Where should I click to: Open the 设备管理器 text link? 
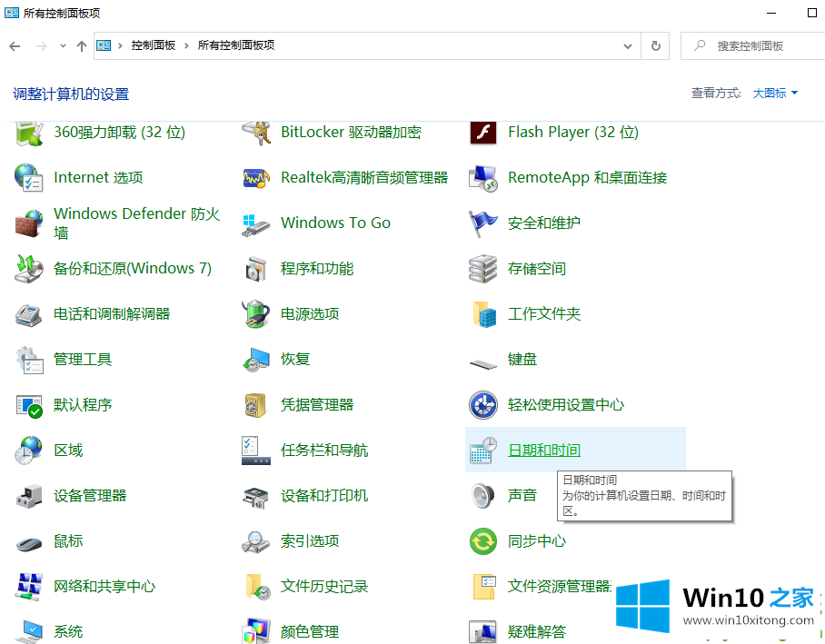pyautogui.click(x=90, y=496)
